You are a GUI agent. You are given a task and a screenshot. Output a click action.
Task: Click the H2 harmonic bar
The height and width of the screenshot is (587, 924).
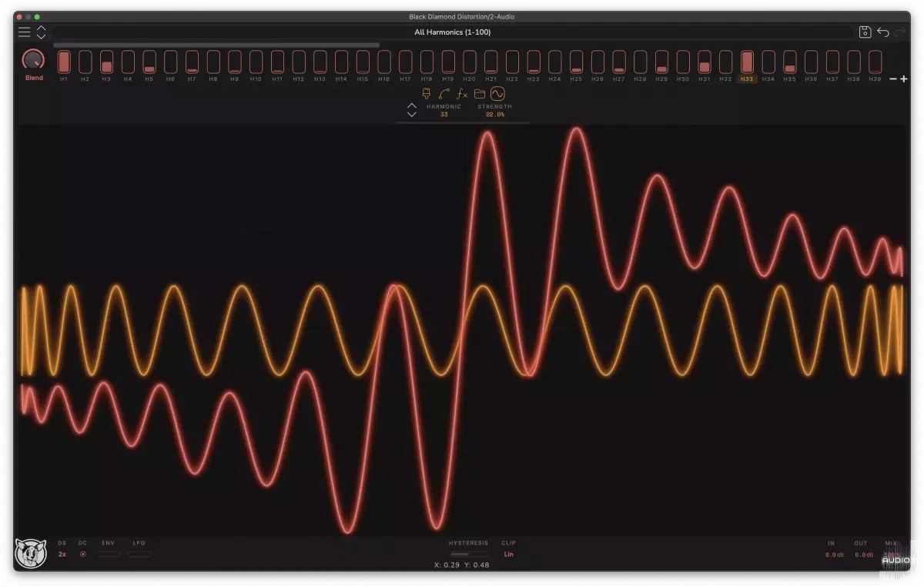point(85,62)
